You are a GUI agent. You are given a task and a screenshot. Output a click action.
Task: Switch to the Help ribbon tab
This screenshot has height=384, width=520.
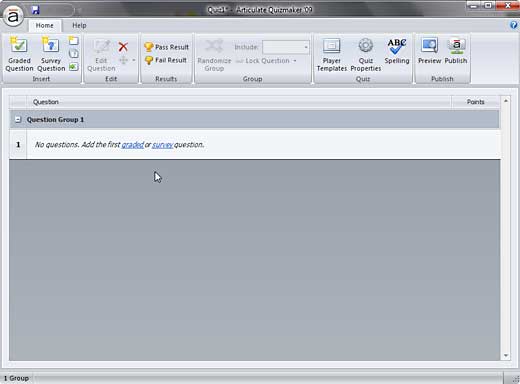(x=79, y=25)
